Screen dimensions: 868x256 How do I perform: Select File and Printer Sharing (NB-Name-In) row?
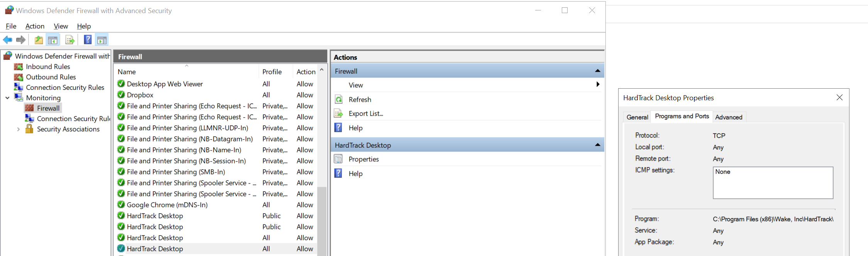(x=216, y=150)
